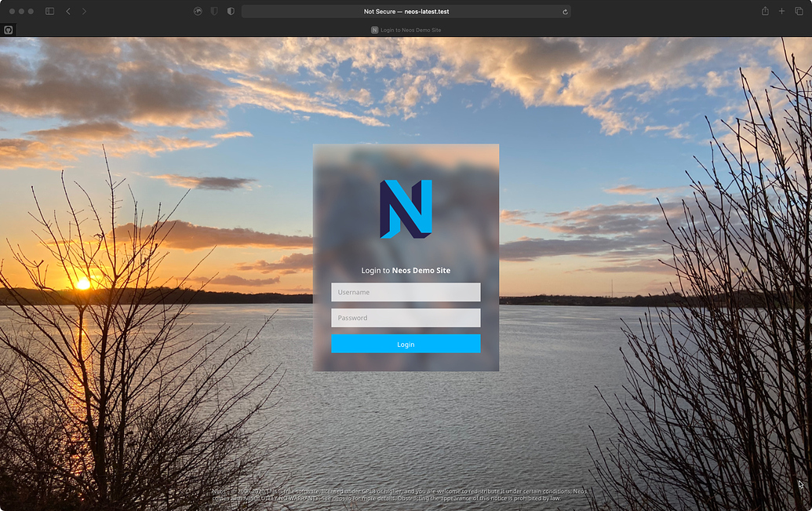Select the pinned GitHub tab
812x511 pixels.
coord(9,30)
